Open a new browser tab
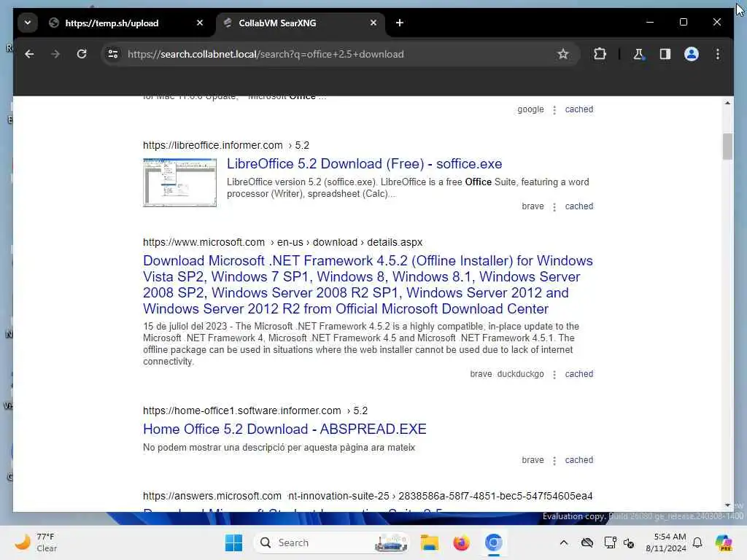This screenshot has width=747, height=560. point(400,23)
